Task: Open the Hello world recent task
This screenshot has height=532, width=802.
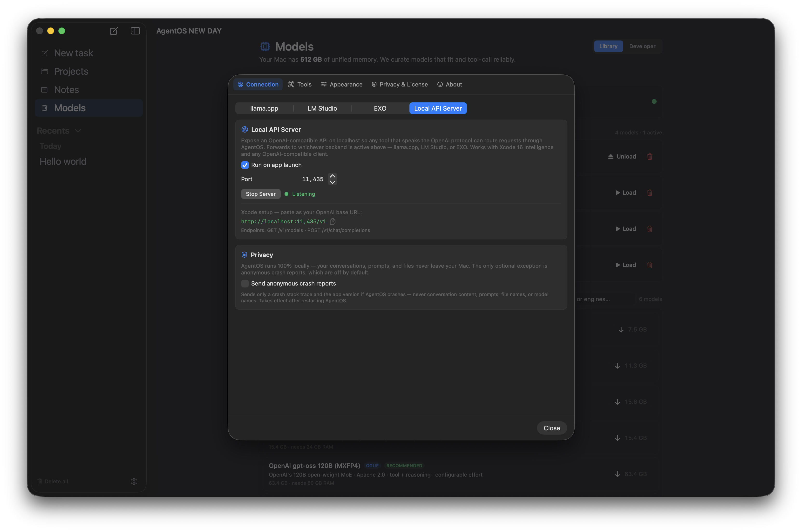Action: 63,161
